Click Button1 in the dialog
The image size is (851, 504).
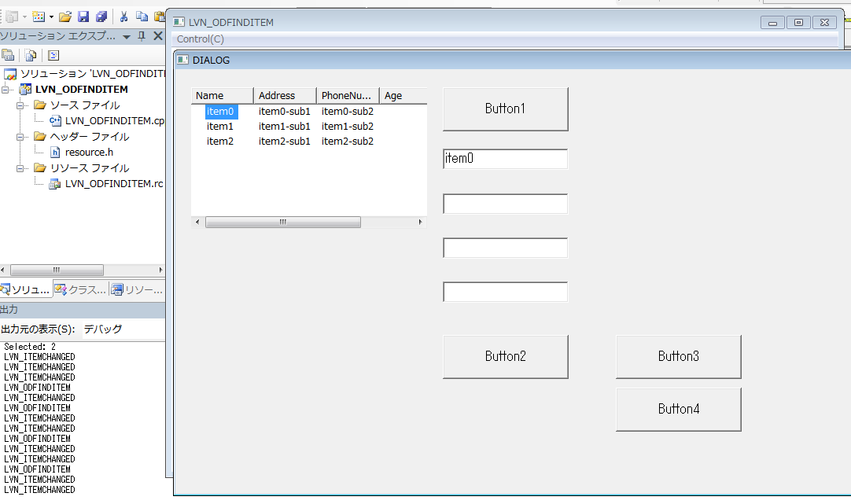505,109
